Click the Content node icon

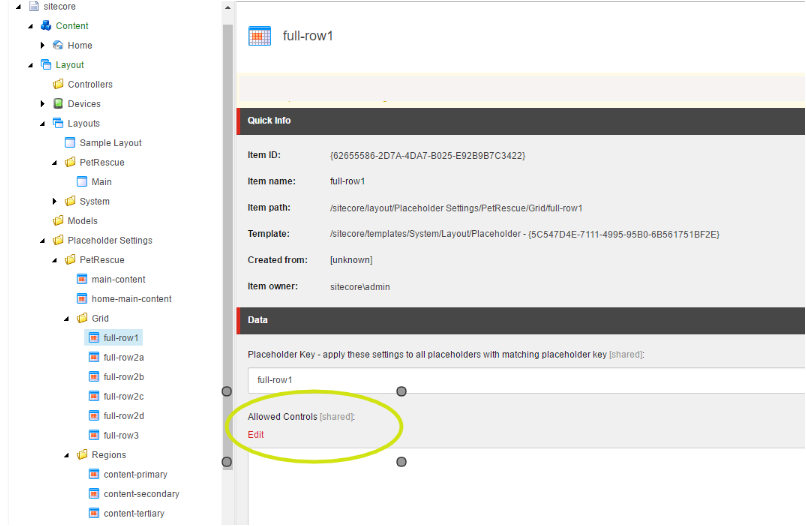[46, 26]
